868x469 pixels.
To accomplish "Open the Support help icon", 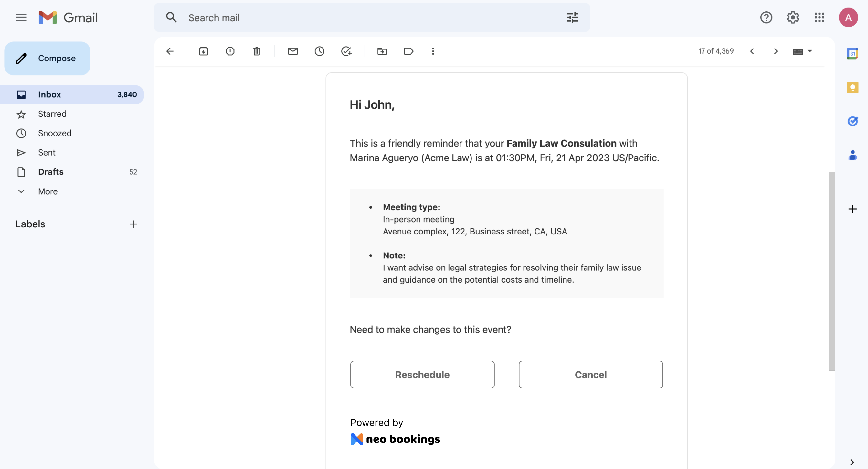I will [766, 17].
